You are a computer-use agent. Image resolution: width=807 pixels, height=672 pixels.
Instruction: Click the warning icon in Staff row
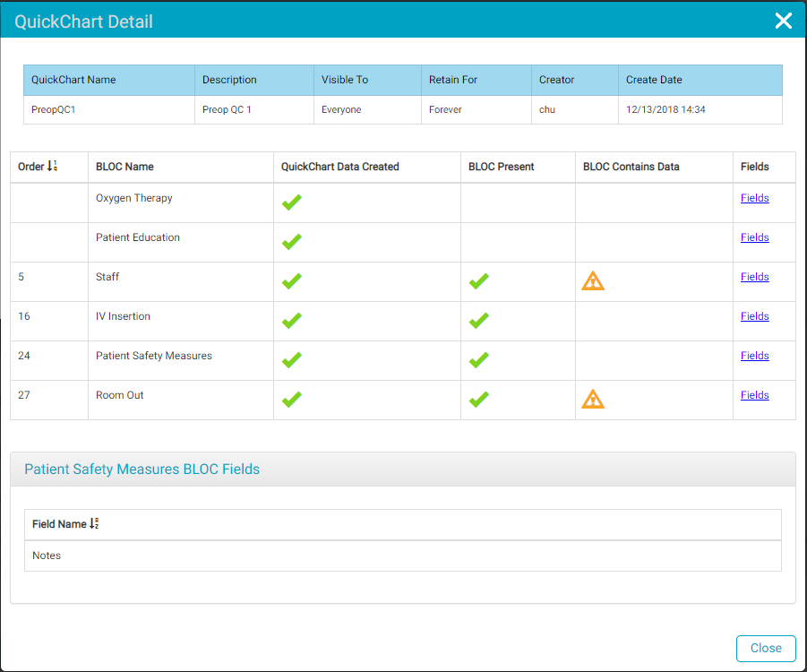(593, 281)
